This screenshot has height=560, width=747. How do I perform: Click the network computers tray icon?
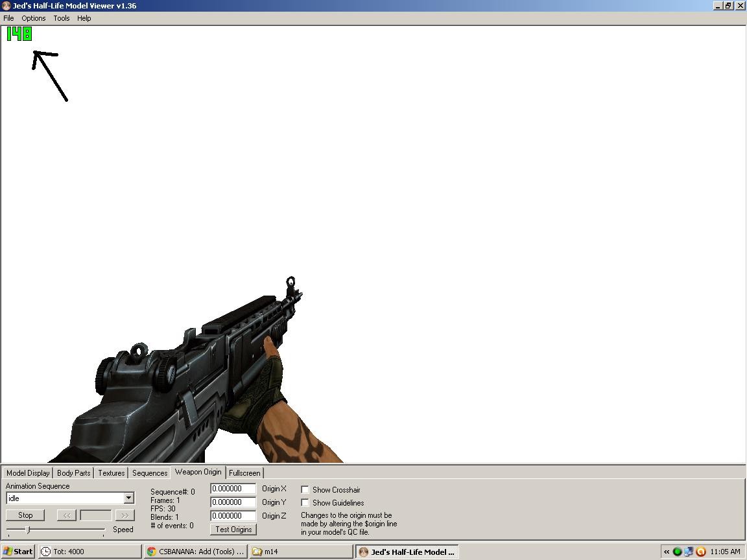pyautogui.click(x=689, y=552)
